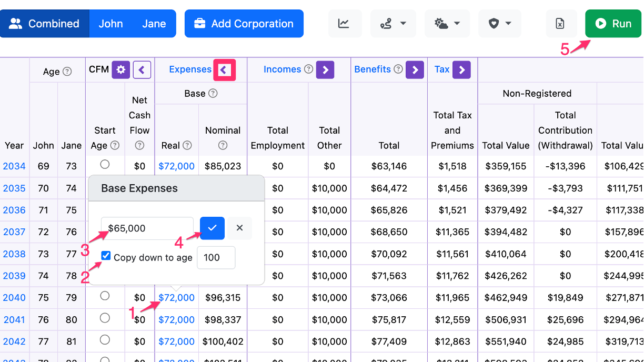The image size is (644, 362).
Task: Open the line chart view icon
Action: tap(345, 24)
